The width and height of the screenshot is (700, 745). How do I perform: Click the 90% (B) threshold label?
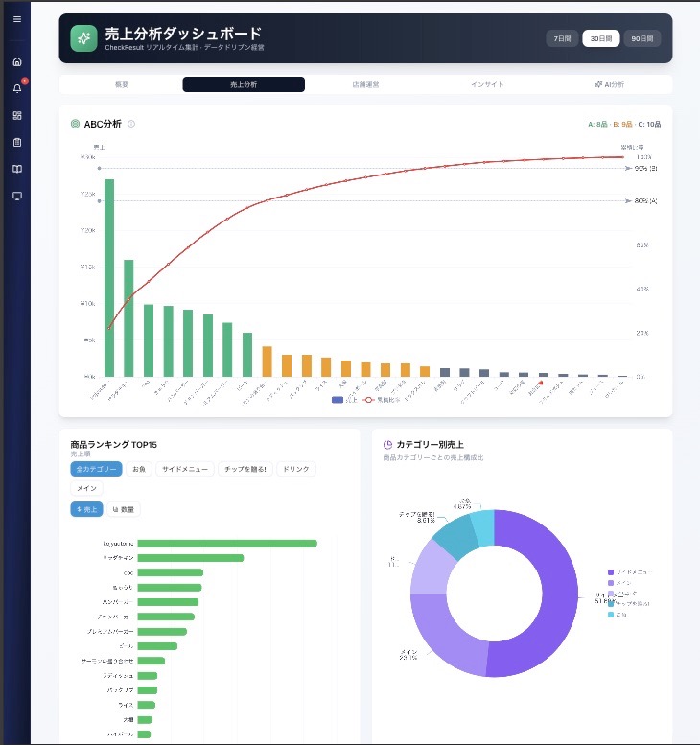[x=645, y=168]
